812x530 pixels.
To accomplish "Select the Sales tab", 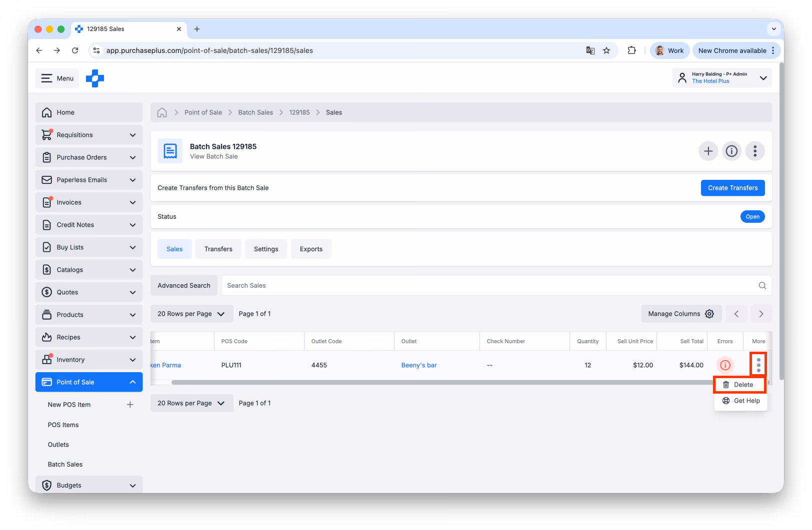I will (174, 249).
